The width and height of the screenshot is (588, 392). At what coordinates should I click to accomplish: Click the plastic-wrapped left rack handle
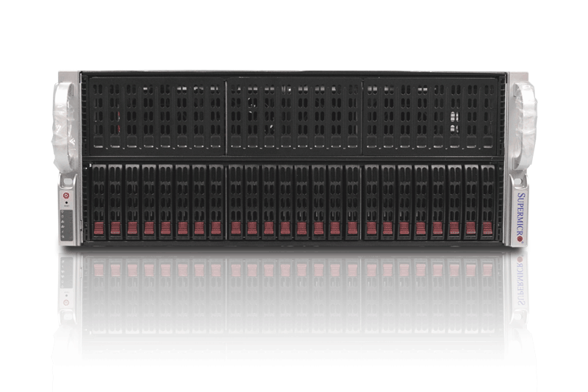65,126
